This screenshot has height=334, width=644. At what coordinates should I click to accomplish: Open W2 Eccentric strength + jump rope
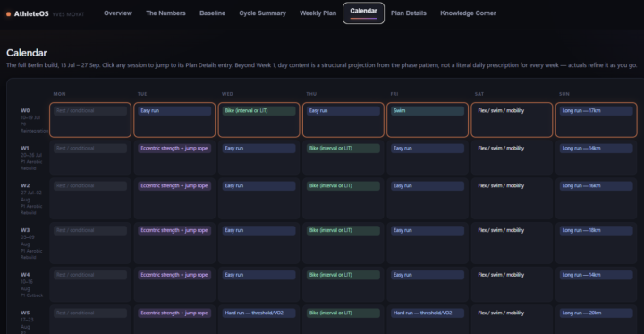174,186
